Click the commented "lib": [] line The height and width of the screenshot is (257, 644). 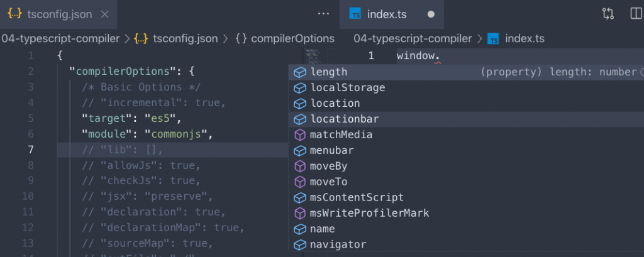click(x=123, y=150)
